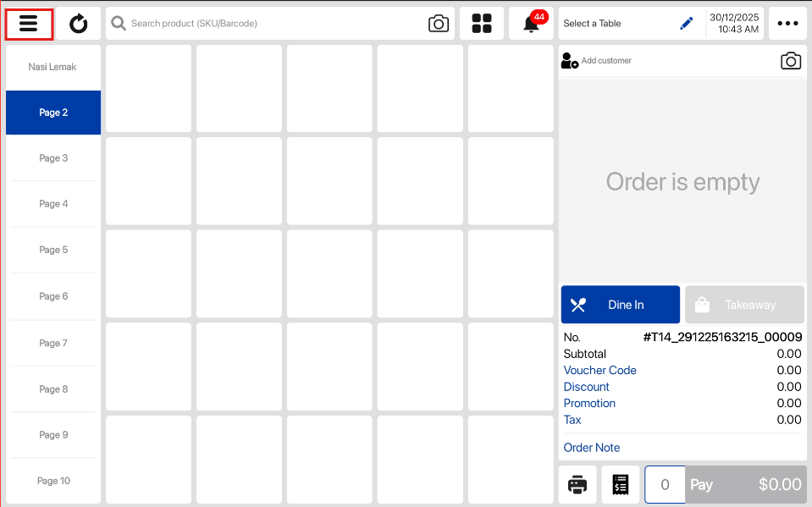812x507 pixels.
Task: Open the grid view layout icon
Action: (482, 24)
